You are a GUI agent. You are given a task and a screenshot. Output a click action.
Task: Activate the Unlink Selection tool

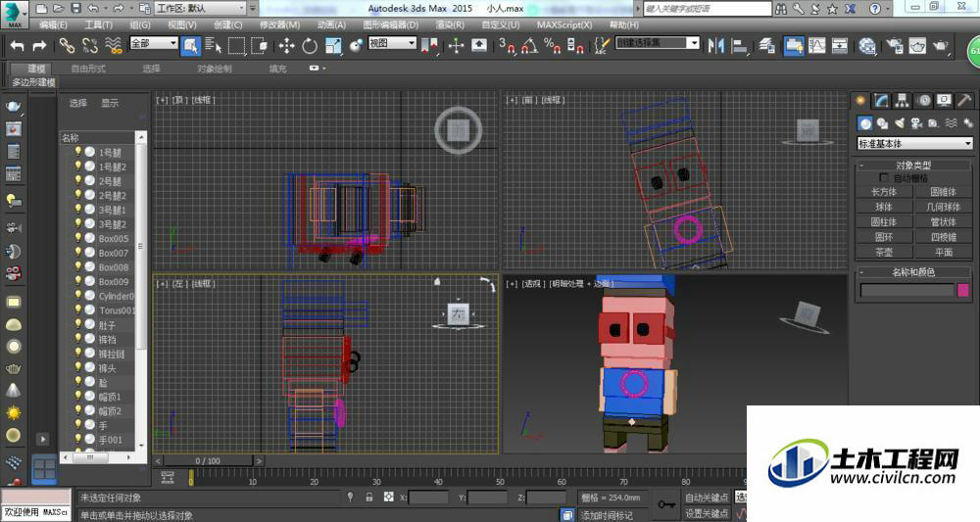tap(90, 46)
